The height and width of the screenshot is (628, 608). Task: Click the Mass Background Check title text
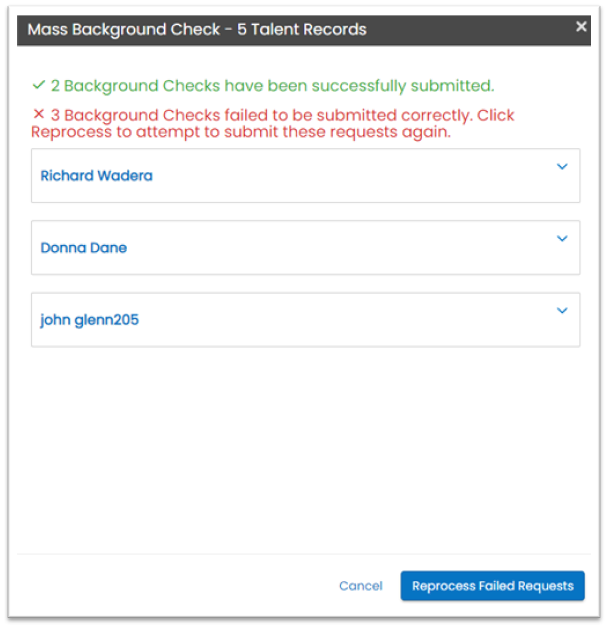(x=197, y=30)
